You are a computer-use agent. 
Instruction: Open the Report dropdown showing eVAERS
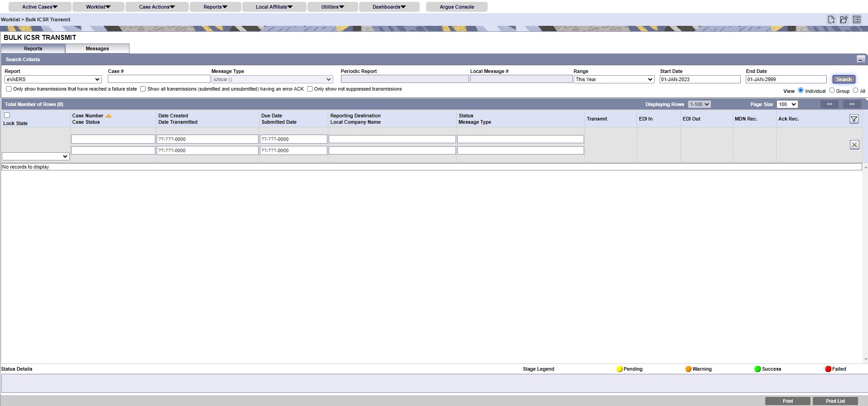point(53,79)
